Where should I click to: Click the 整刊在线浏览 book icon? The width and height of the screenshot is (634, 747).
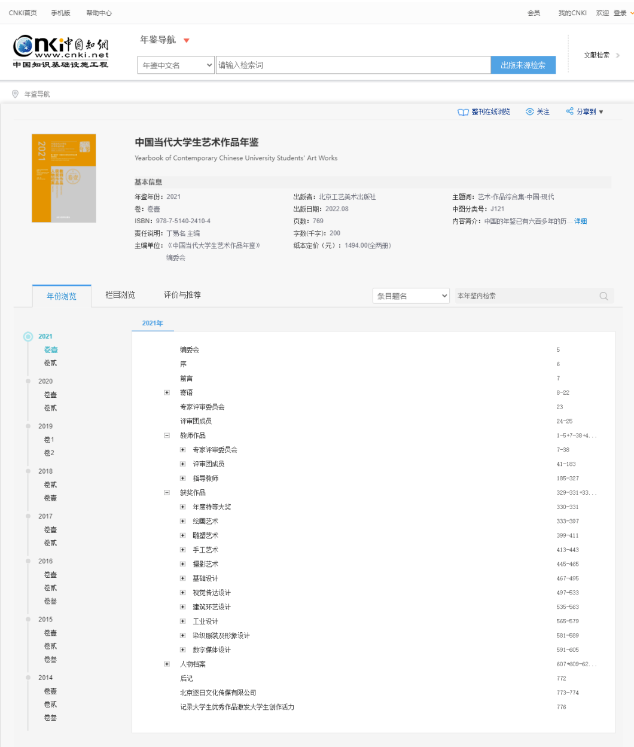click(462, 112)
